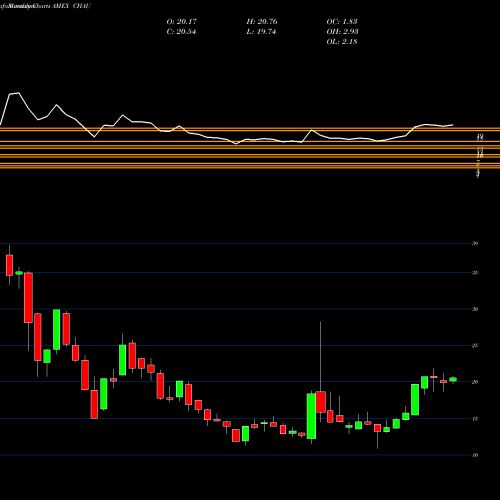Click the 15 price axis label
500x500 pixels.
coord(475,419)
